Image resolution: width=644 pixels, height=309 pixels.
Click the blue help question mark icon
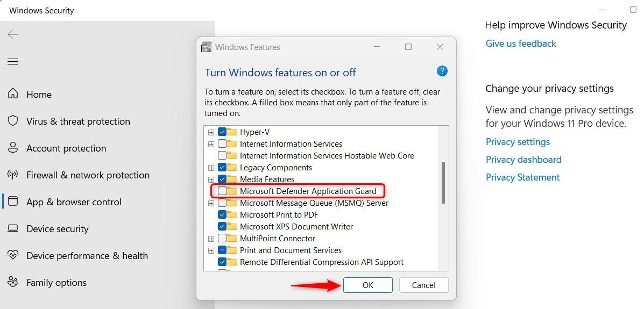(x=442, y=71)
